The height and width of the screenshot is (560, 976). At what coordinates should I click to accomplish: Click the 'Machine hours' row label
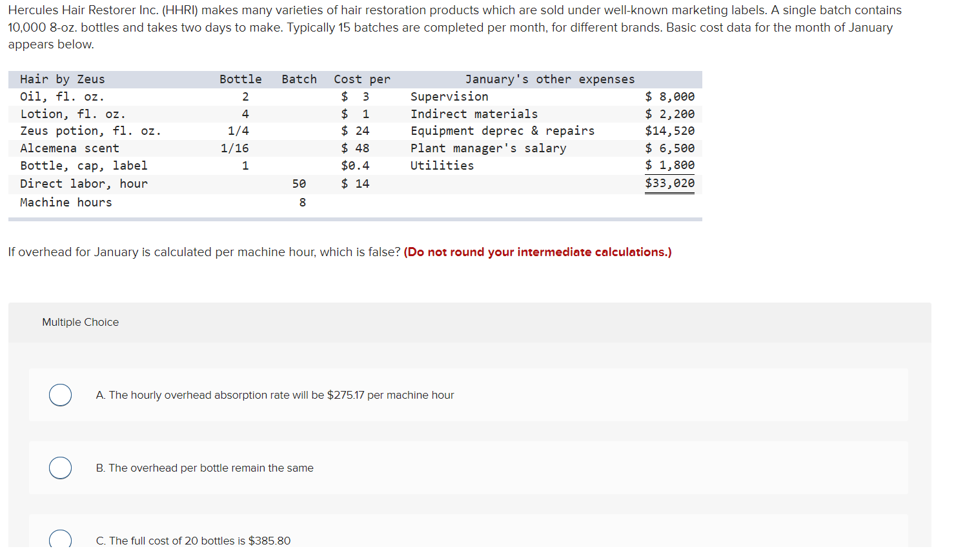coord(66,203)
